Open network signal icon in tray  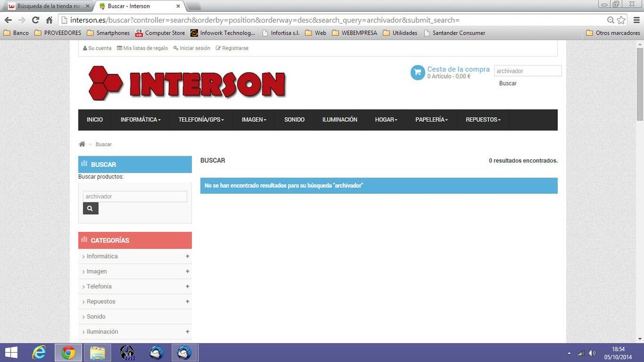580,353
